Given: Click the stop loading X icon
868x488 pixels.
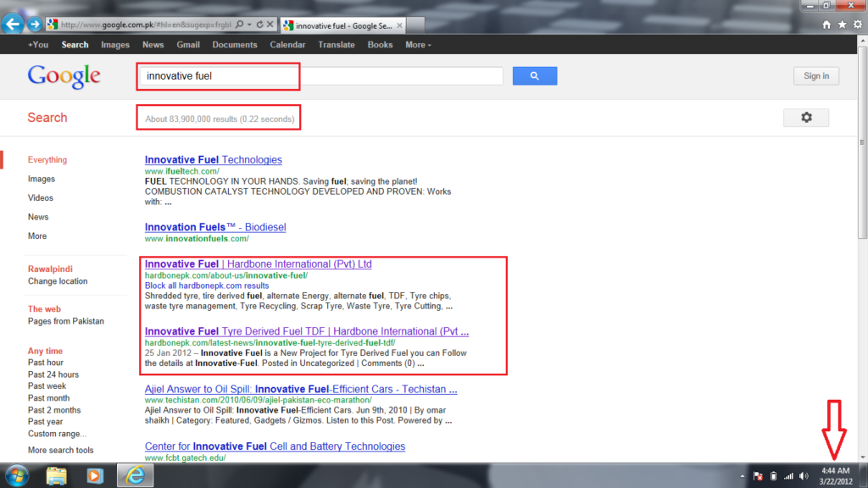Looking at the screenshot, I should (270, 25).
